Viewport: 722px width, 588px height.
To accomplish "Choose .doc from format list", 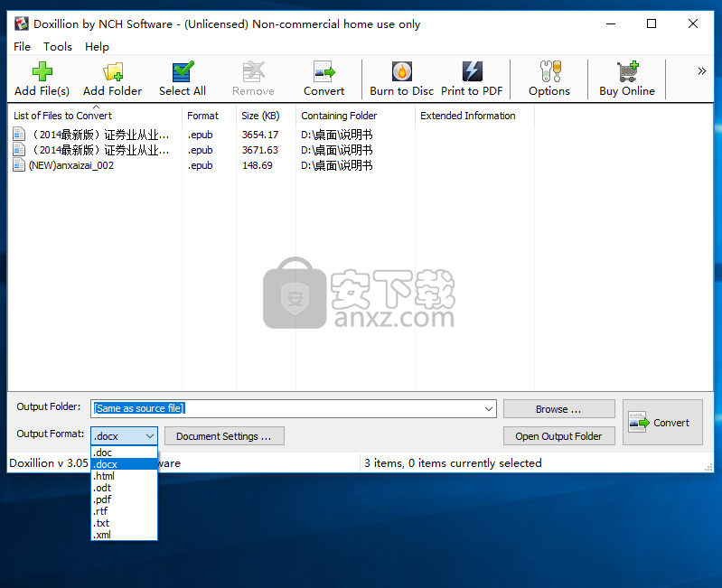I will click(125, 453).
